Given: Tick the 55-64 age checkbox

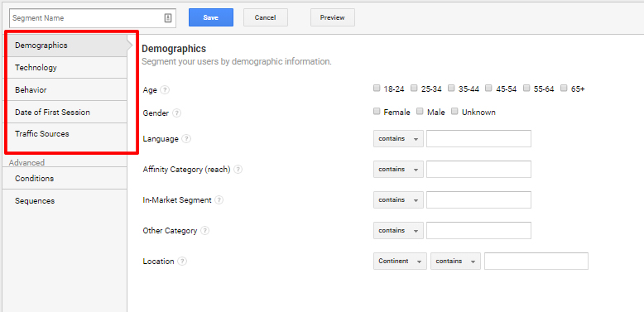Looking at the screenshot, I should tap(526, 88).
